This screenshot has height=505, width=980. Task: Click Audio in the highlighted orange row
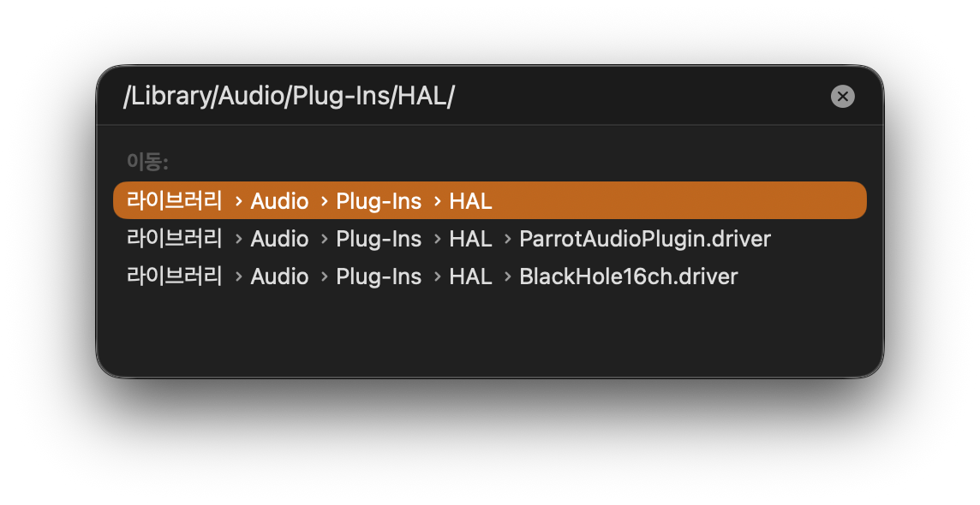[x=279, y=201]
